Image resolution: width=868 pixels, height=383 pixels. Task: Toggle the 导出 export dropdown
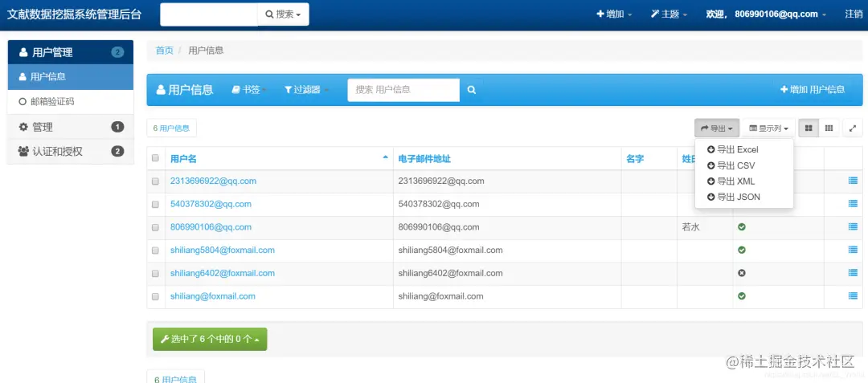(x=717, y=128)
